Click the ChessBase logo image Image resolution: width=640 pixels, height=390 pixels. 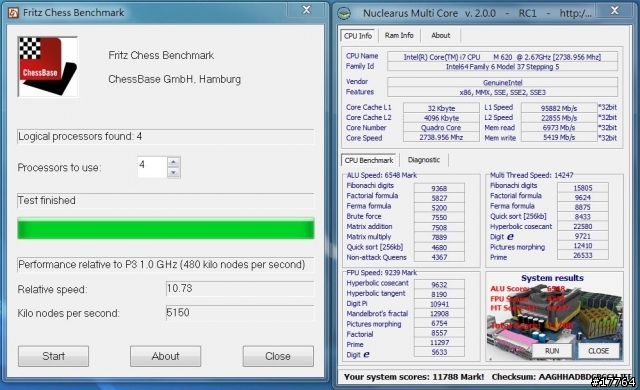pyautogui.click(x=48, y=66)
